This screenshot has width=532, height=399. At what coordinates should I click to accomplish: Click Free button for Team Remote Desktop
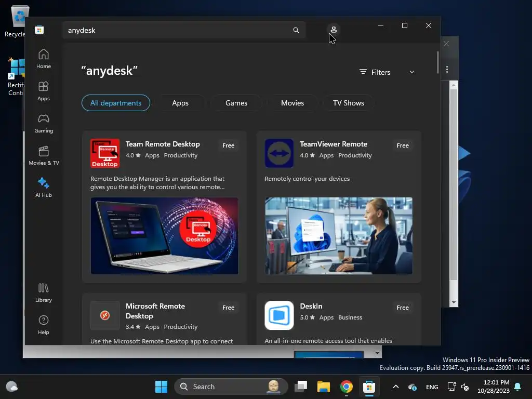click(x=229, y=145)
